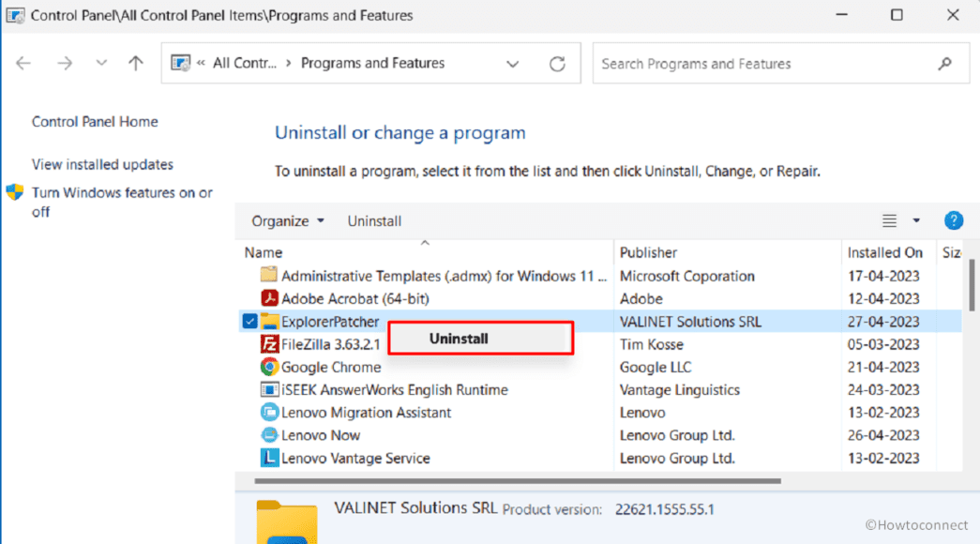This screenshot has width=980, height=544.
Task: Click the iSEEK AnswerWorks English Runtime icon
Action: click(x=268, y=389)
